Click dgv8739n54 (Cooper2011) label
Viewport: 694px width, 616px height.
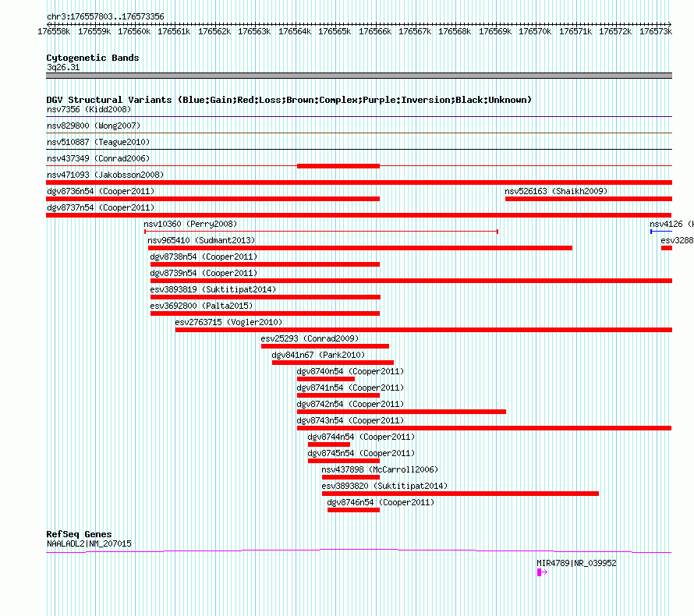point(204,273)
